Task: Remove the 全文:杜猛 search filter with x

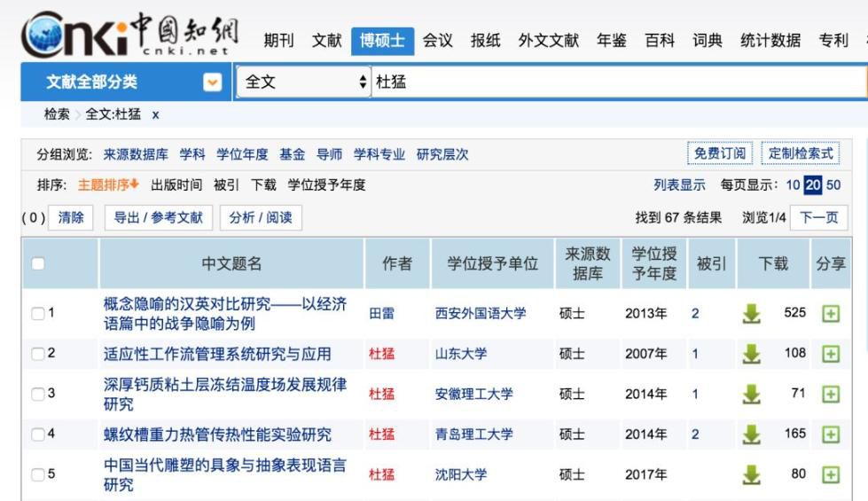Action: [x=155, y=114]
